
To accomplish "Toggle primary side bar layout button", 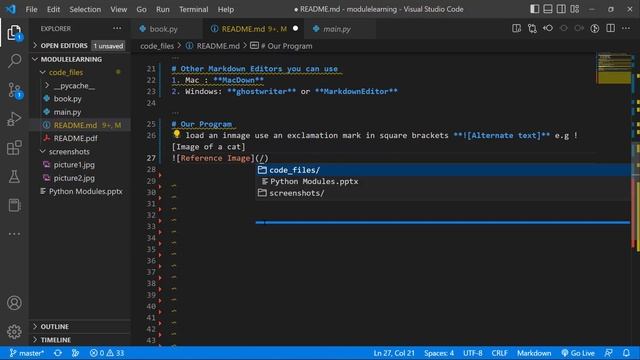I will [534, 9].
